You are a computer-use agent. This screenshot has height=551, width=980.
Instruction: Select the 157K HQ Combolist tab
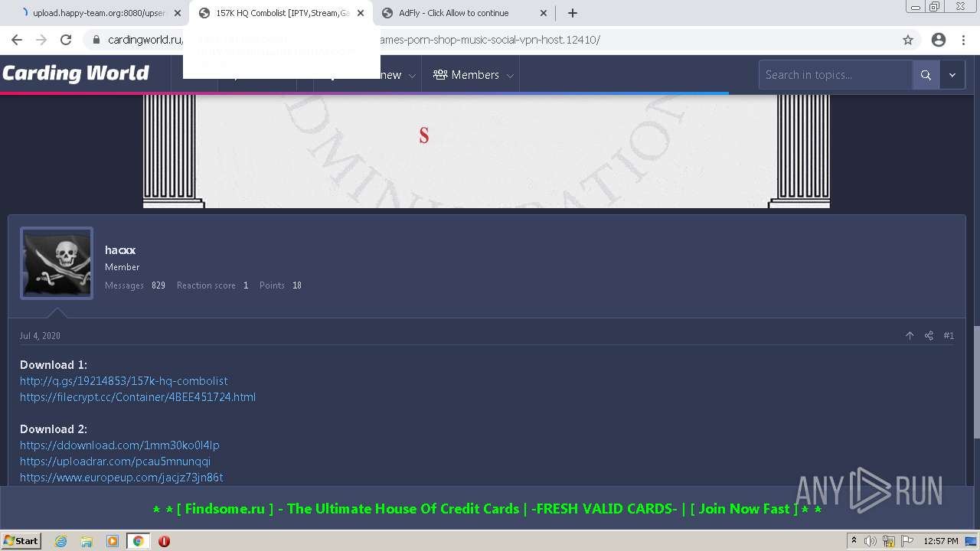tap(280, 13)
